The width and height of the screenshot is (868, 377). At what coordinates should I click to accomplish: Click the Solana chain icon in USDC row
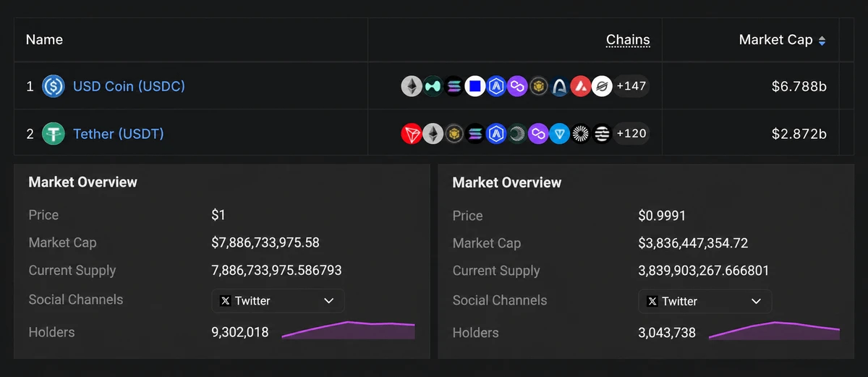(x=454, y=87)
